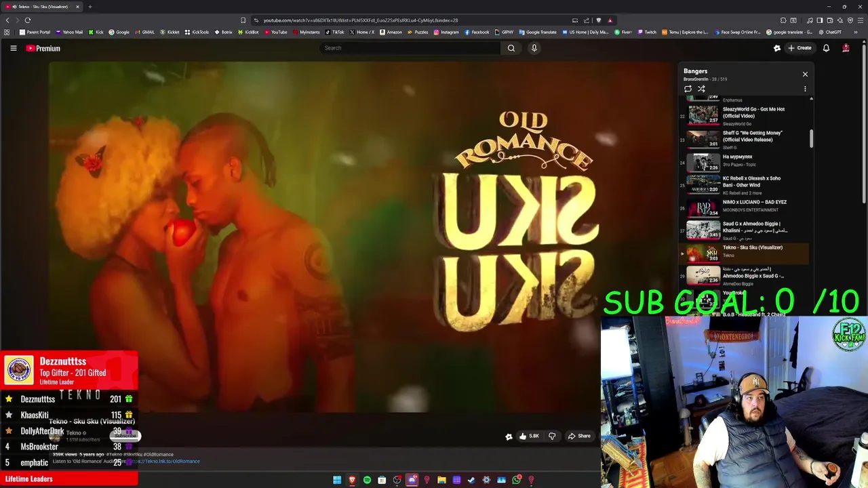868x488 pixels.
Task: Go back with the browser back arrow
Action: (x=7, y=20)
